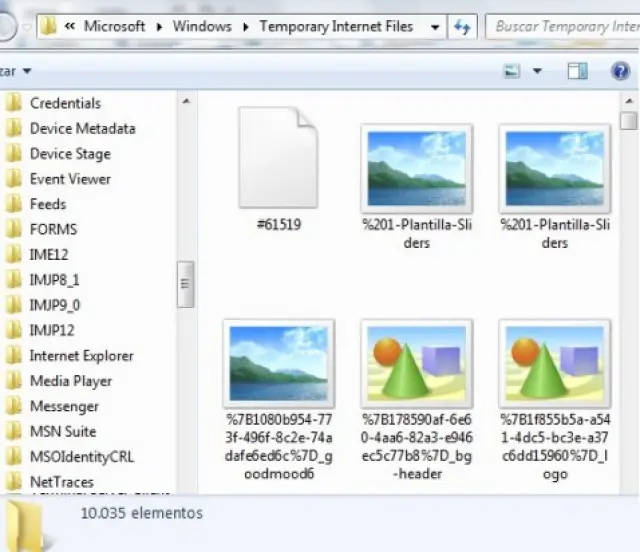
Task: Open the Internet Explorer folder
Action: point(81,356)
